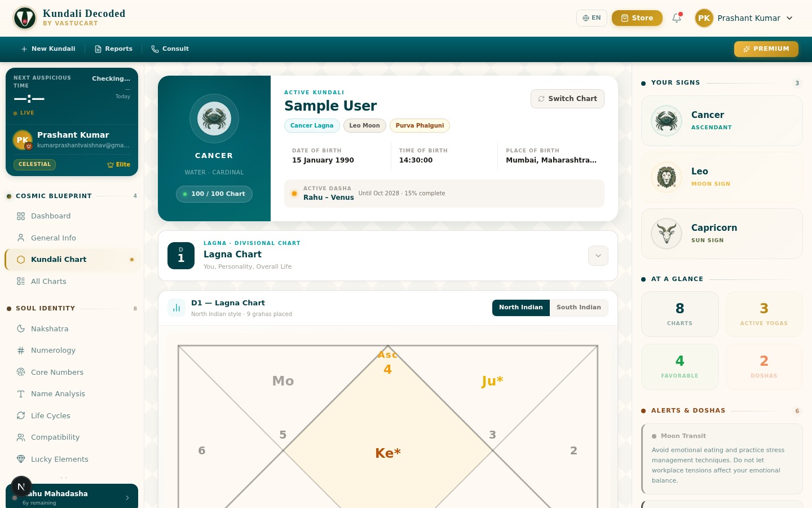
Task: Select the North Indian chart style
Action: (520, 308)
